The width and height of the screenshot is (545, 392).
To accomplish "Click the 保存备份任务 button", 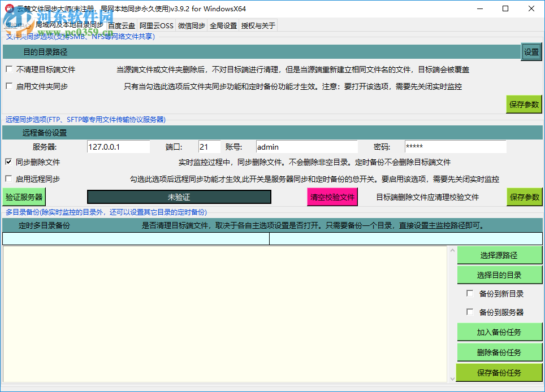I will tap(499, 373).
